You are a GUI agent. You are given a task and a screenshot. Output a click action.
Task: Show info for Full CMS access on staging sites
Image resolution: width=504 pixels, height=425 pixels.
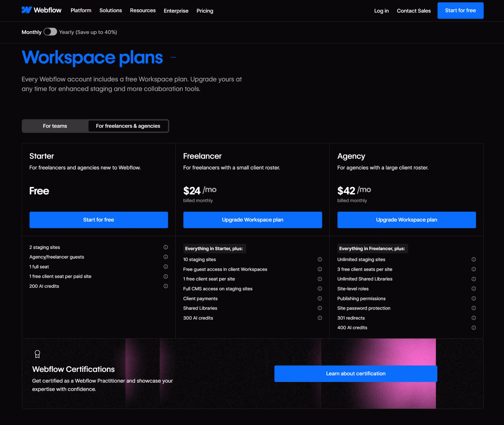pos(320,288)
